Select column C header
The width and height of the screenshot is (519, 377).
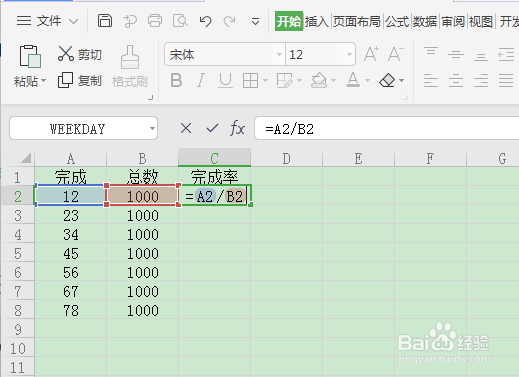(214, 158)
